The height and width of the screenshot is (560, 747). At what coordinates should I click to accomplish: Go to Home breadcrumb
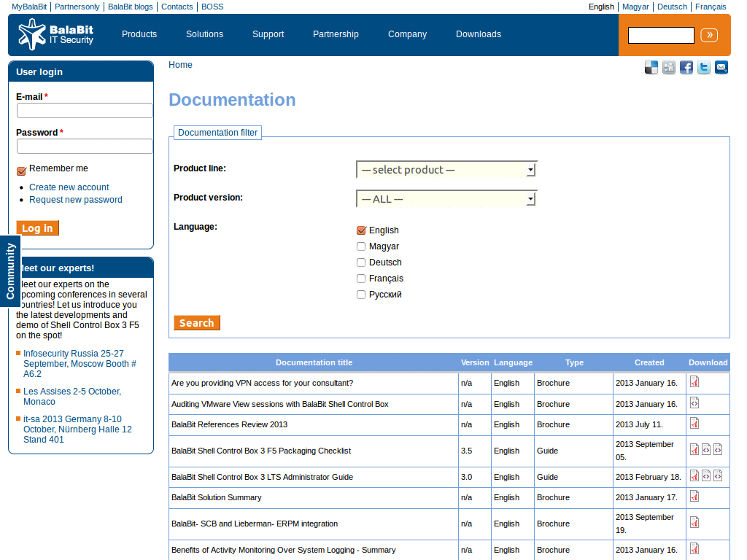[181, 65]
